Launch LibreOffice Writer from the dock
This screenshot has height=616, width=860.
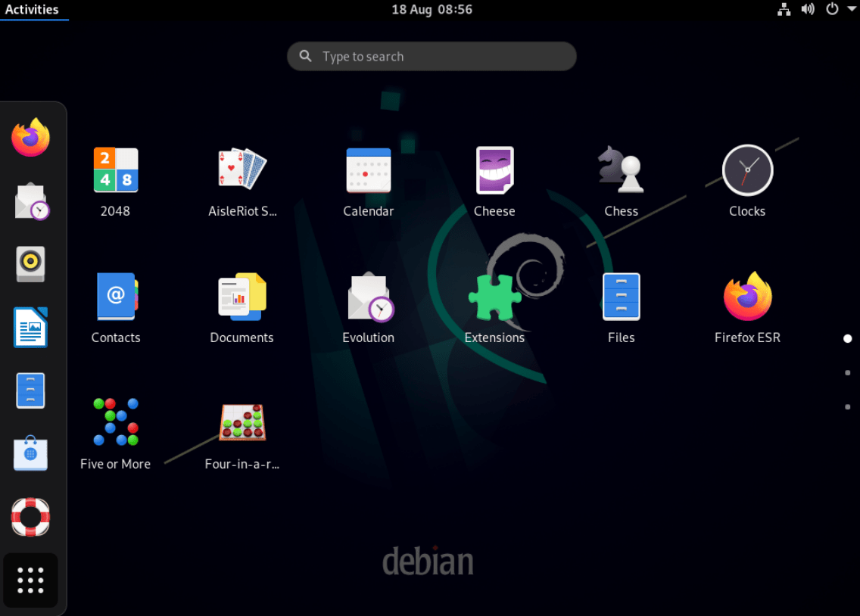[30, 327]
